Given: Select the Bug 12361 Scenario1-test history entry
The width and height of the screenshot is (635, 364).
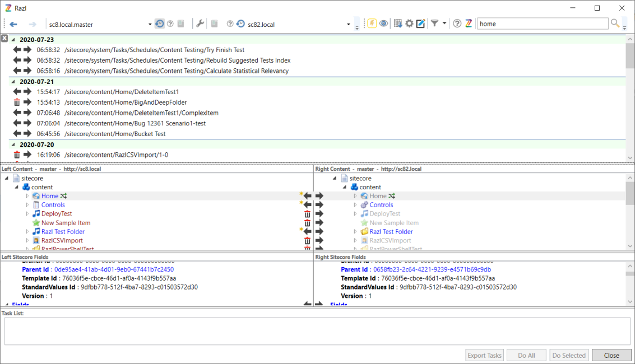Looking at the screenshot, I should click(x=135, y=123).
